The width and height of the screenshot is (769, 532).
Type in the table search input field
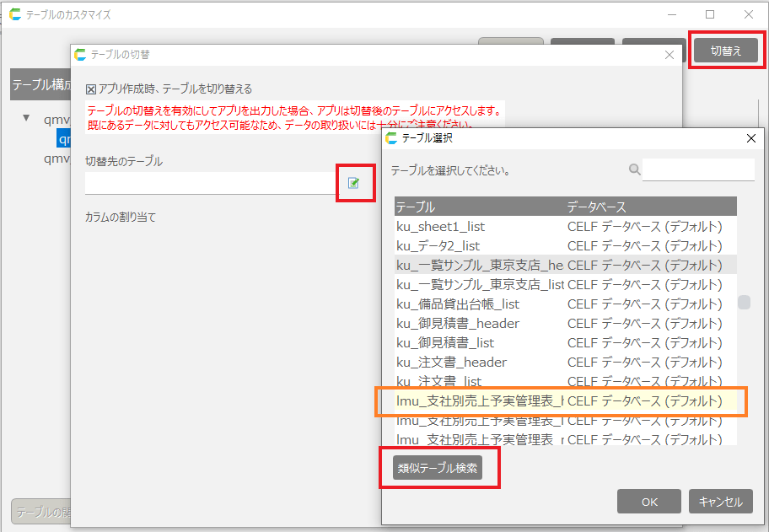697,169
